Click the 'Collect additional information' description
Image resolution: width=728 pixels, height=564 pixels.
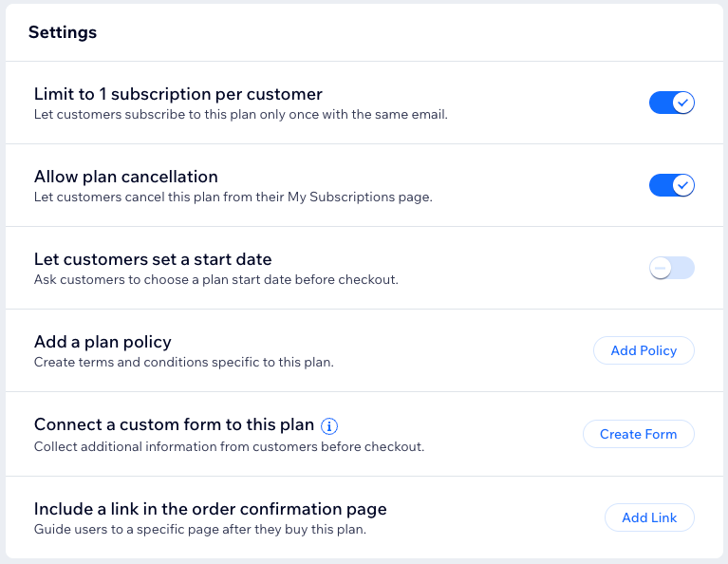click(x=229, y=446)
